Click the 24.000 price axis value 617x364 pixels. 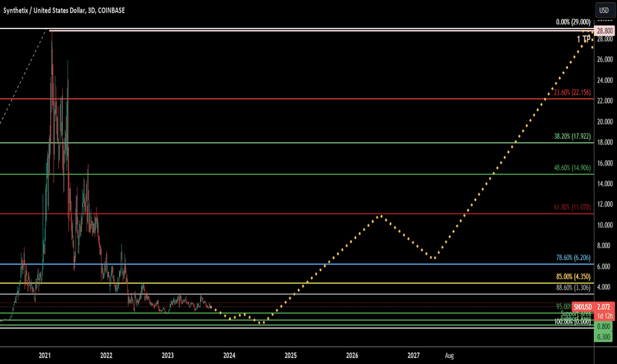(605, 80)
